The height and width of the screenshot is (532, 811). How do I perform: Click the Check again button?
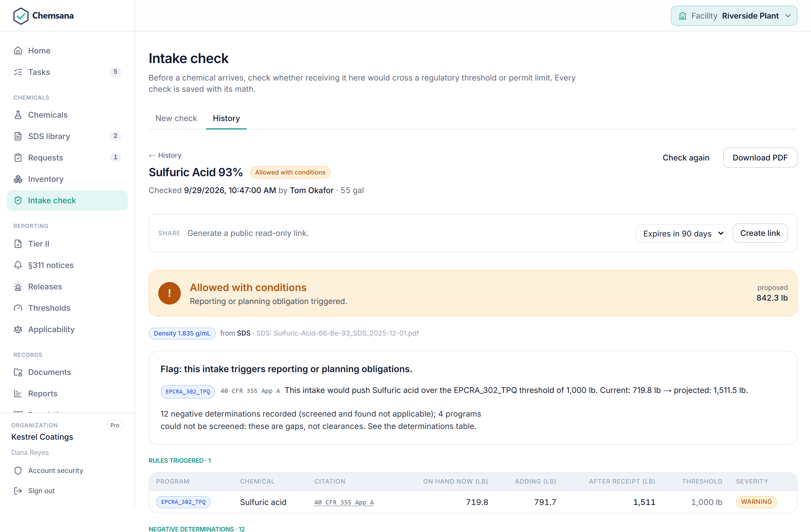[686, 158]
